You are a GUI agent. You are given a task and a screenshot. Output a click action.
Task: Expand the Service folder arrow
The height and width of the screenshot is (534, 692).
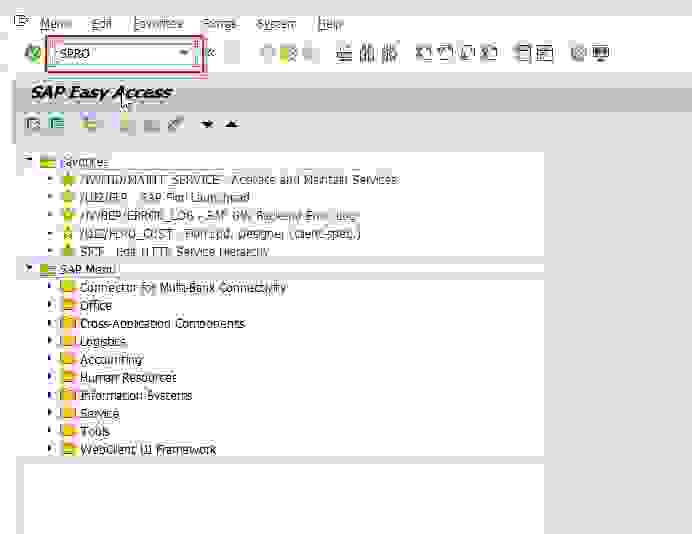(x=50, y=412)
